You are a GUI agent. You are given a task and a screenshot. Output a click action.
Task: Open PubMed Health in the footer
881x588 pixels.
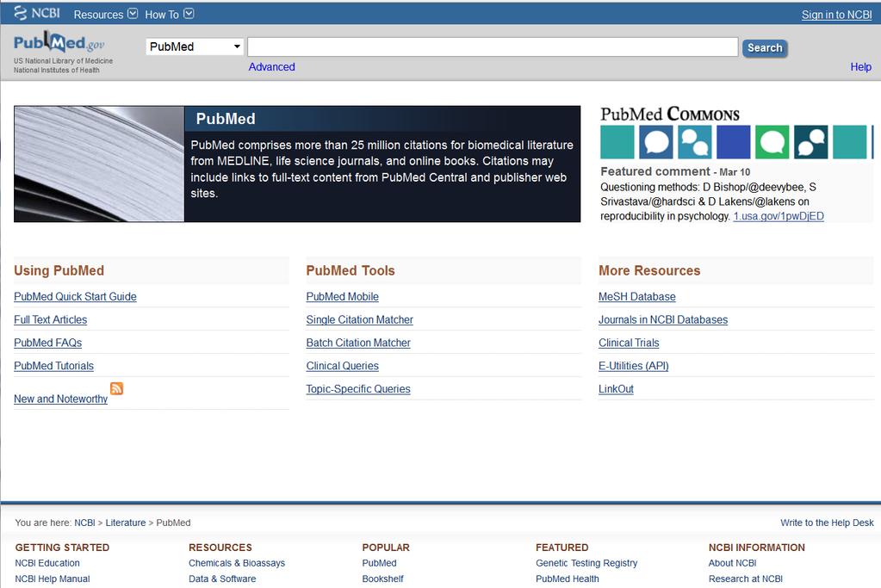(568, 579)
